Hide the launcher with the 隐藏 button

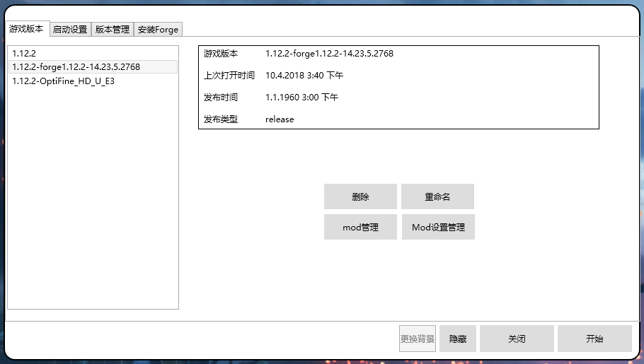[x=458, y=339]
